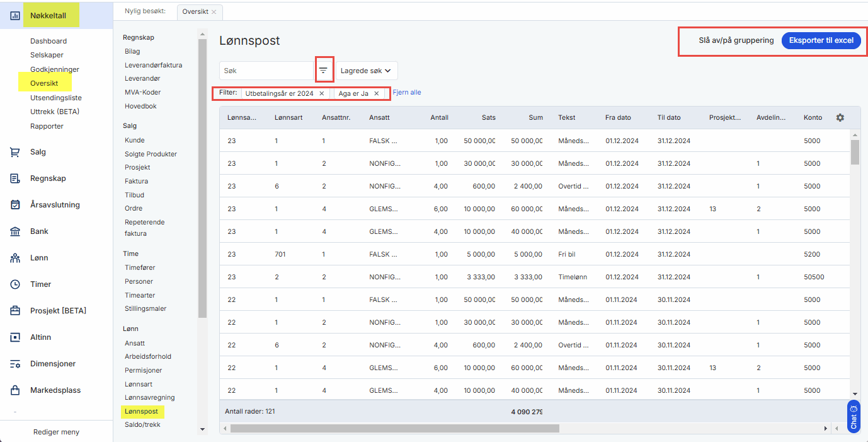Click the Salg shopping cart icon
868x442 pixels.
[x=15, y=152]
